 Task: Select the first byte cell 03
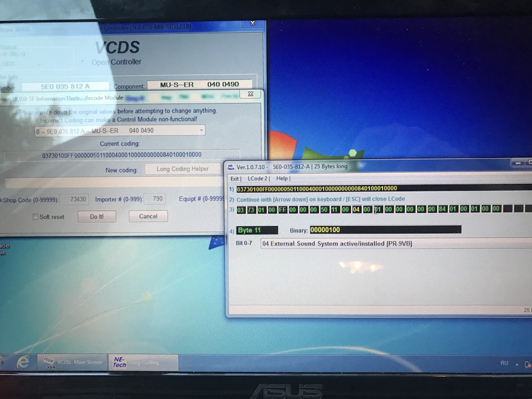coord(241,210)
